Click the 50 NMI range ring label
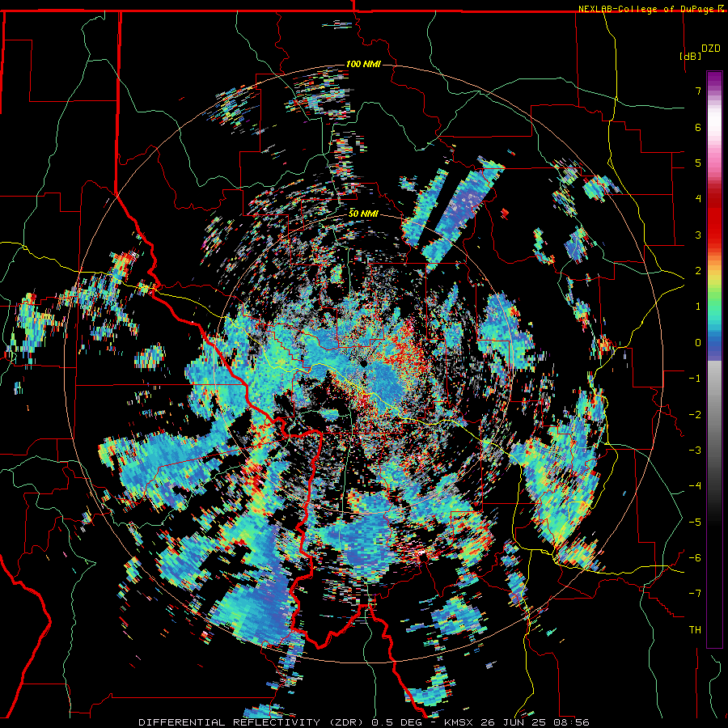The image size is (728, 728). pyautogui.click(x=363, y=214)
